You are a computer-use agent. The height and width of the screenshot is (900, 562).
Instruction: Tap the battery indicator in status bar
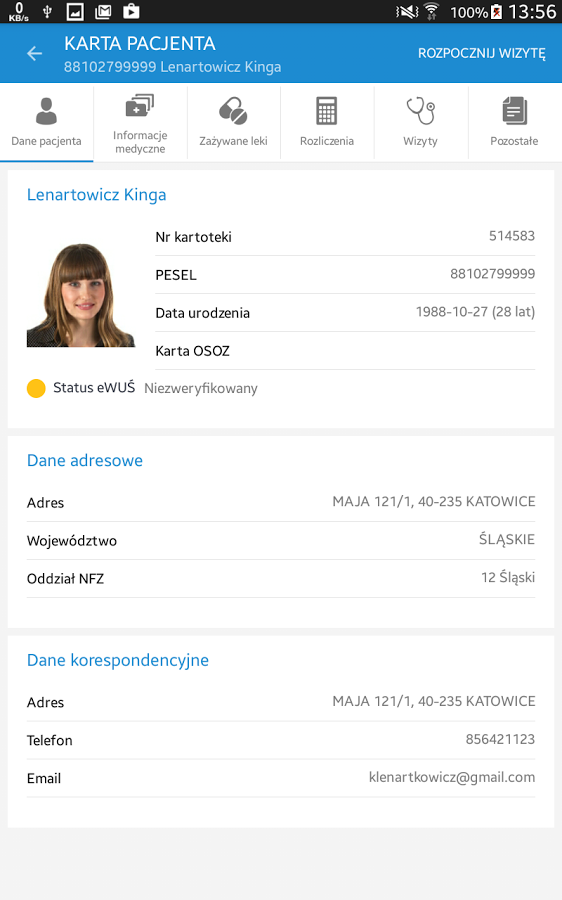496,11
